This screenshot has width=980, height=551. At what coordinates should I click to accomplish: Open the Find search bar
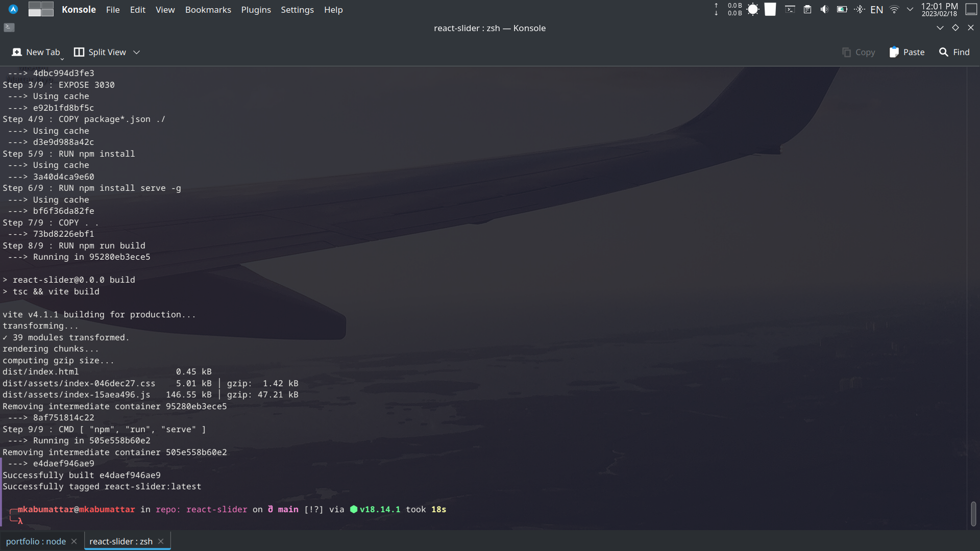pos(954,52)
